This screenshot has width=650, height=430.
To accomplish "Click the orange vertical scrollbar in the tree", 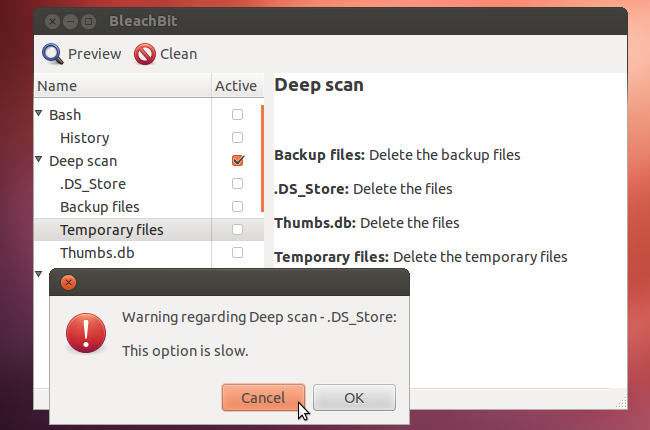I will pyautogui.click(x=262, y=158).
